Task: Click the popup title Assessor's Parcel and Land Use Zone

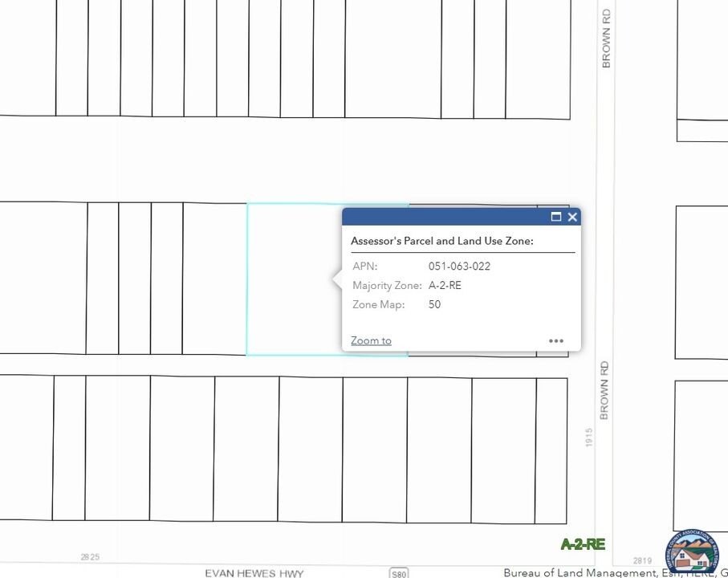Action: [441, 241]
